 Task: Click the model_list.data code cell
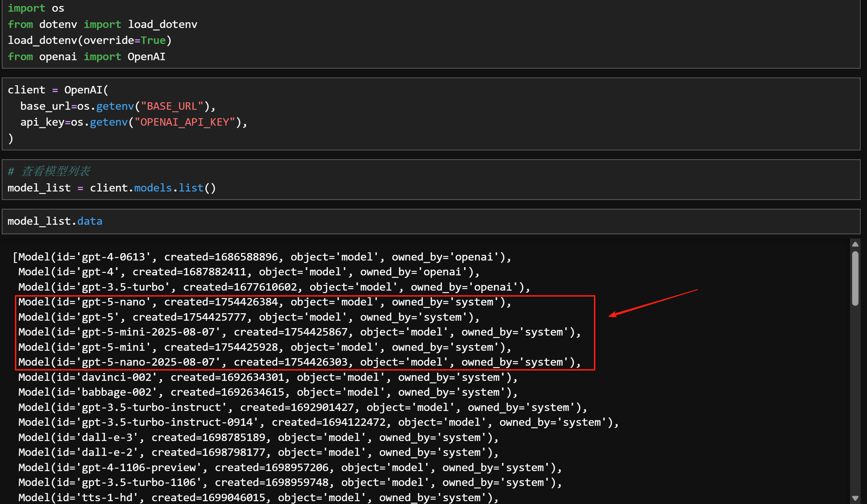tap(431, 222)
